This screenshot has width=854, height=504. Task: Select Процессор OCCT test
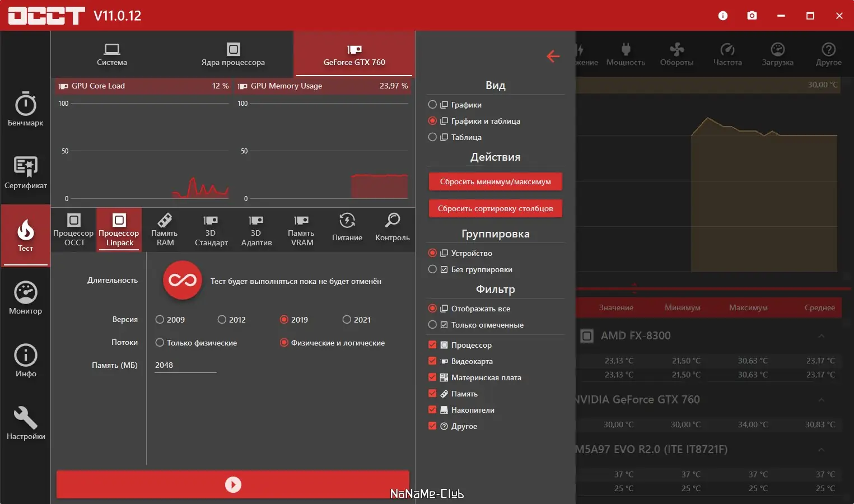coord(74,230)
